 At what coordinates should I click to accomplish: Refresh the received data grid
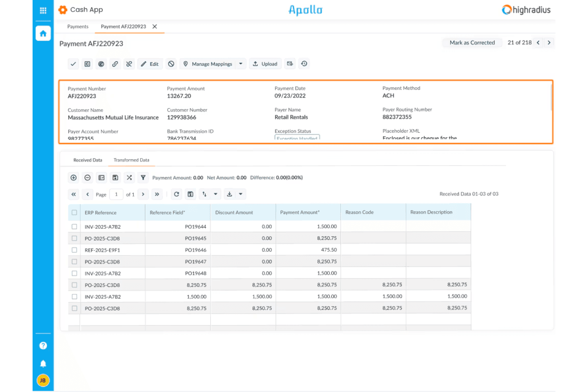click(x=176, y=194)
